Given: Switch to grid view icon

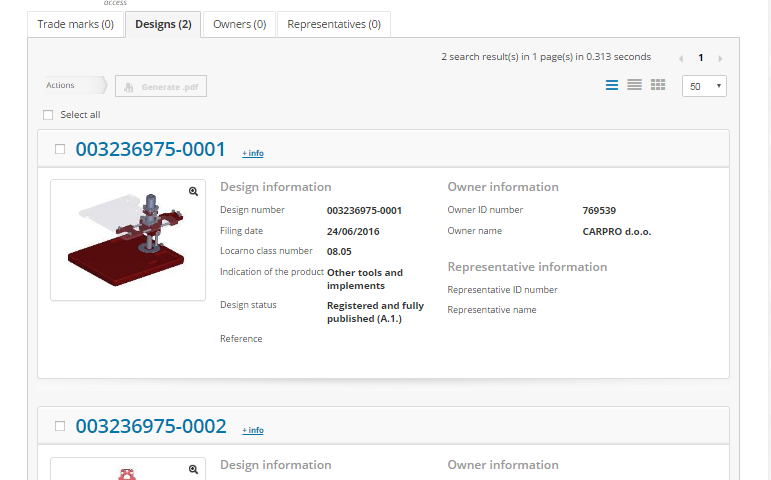Looking at the screenshot, I should point(658,86).
